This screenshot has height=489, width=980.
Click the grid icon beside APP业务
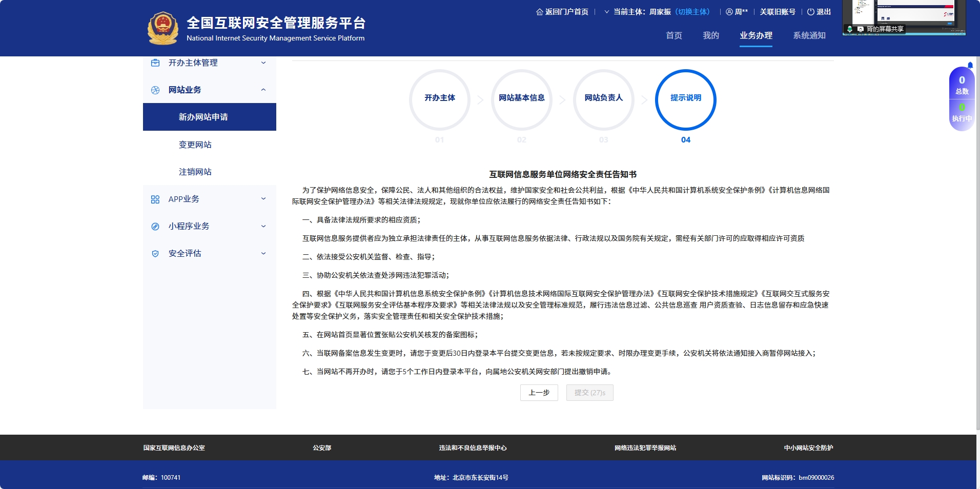click(155, 199)
